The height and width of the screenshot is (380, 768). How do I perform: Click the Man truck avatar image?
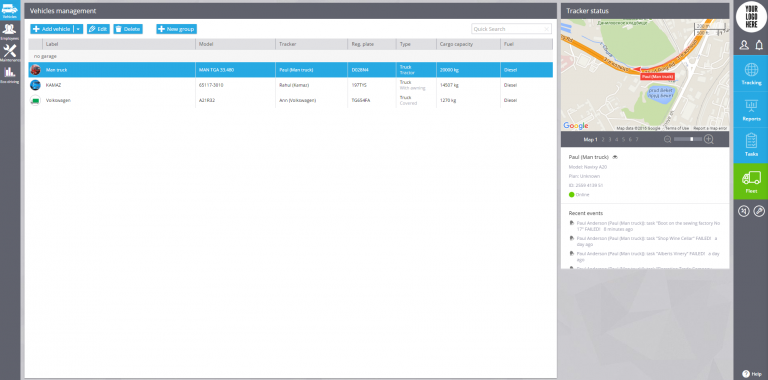tap(35, 70)
